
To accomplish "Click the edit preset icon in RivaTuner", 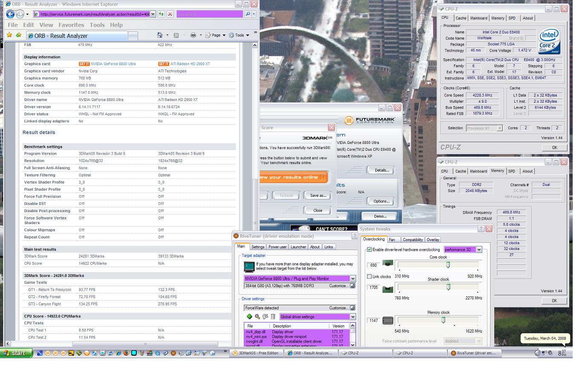I will click(x=265, y=316).
